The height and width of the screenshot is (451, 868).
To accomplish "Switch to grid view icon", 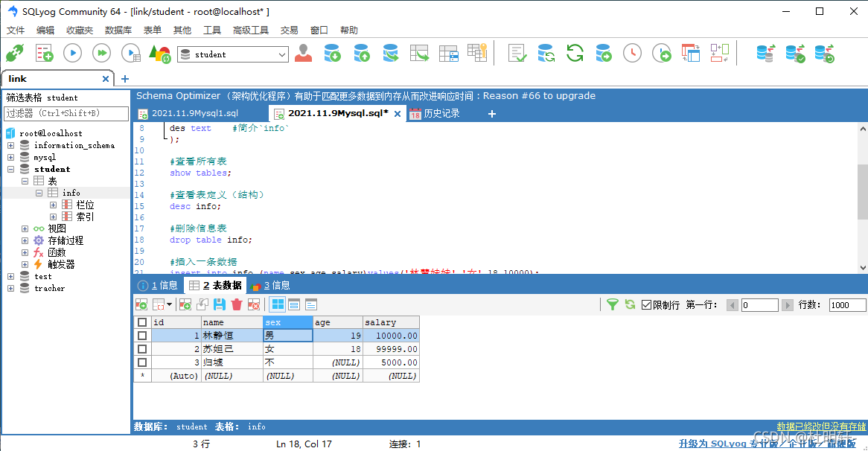I will (278, 304).
